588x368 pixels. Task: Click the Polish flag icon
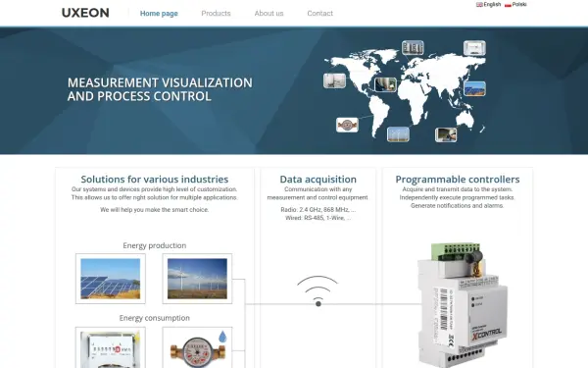(508, 5)
